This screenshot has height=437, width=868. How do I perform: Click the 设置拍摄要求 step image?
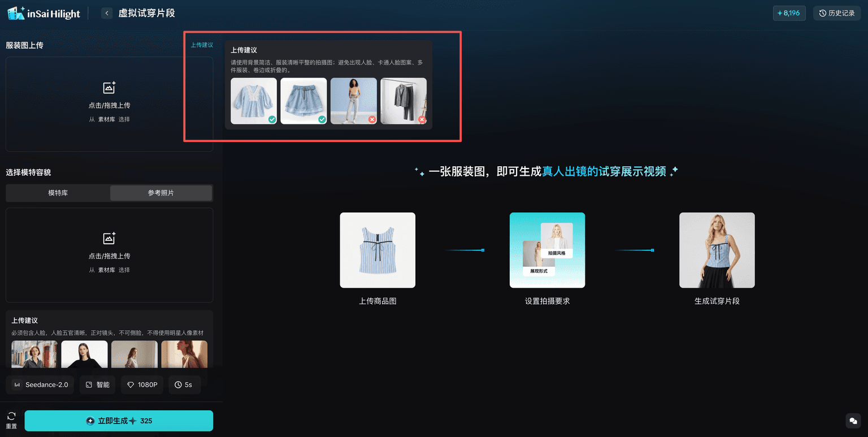pyautogui.click(x=547, y=250)
